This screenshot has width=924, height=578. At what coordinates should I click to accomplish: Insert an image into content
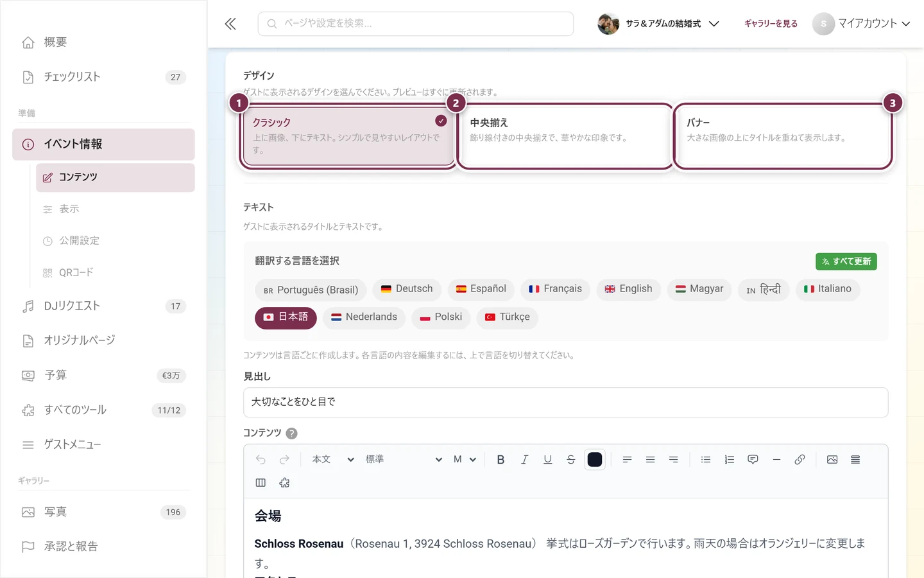click(x=832, y=459)
